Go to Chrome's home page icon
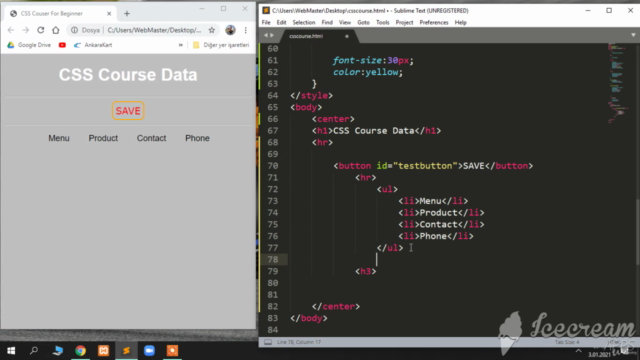 56,30
